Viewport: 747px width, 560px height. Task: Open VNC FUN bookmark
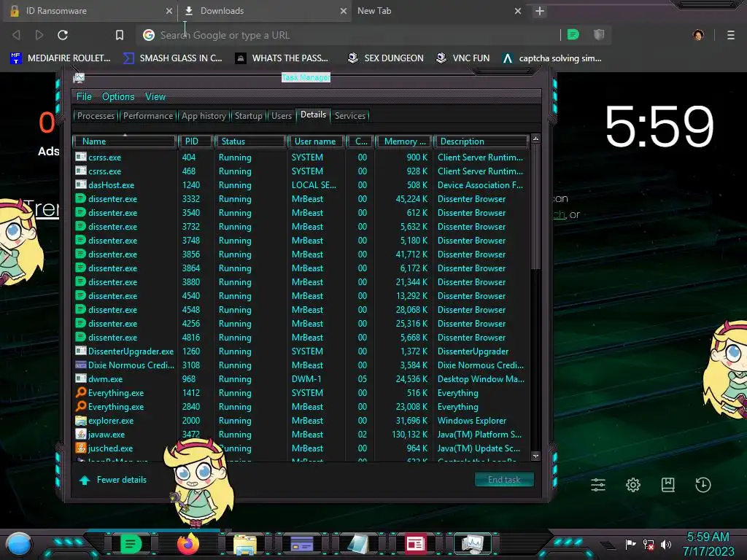click(x=462, y=58)
